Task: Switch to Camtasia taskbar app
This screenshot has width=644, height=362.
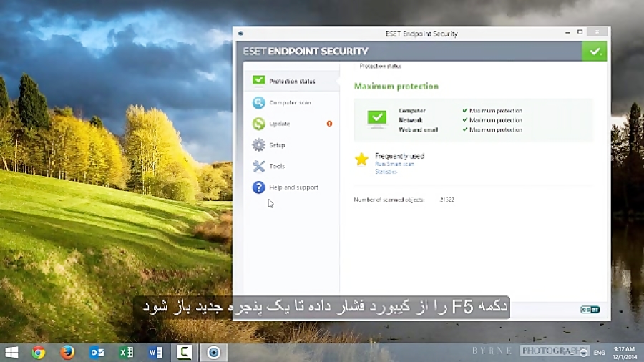Action: pyautogui.click(x=185, y=353)
